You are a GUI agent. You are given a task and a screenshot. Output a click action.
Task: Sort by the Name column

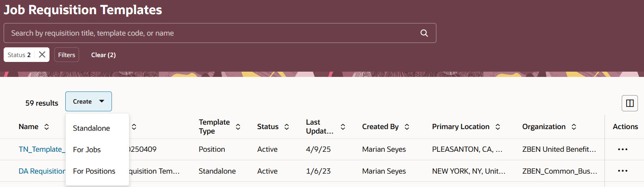tap(47, 127)
